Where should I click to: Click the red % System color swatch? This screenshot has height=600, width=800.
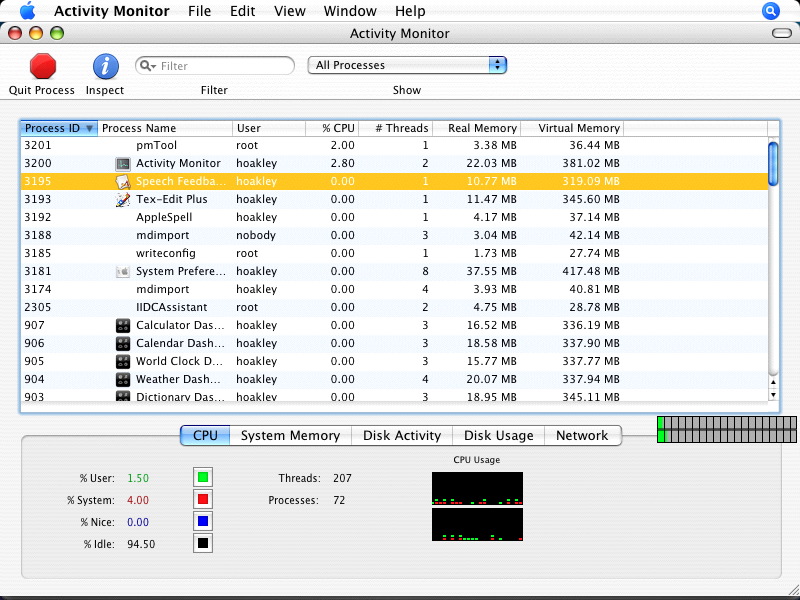click(202, 500)
